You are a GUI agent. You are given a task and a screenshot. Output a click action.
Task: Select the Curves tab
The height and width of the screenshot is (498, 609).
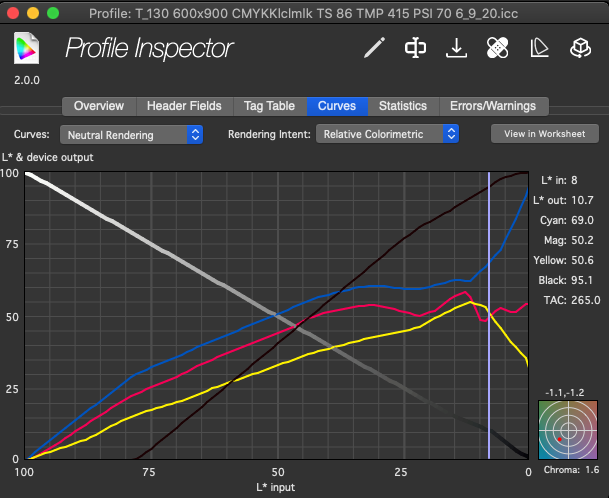[337, 106]
